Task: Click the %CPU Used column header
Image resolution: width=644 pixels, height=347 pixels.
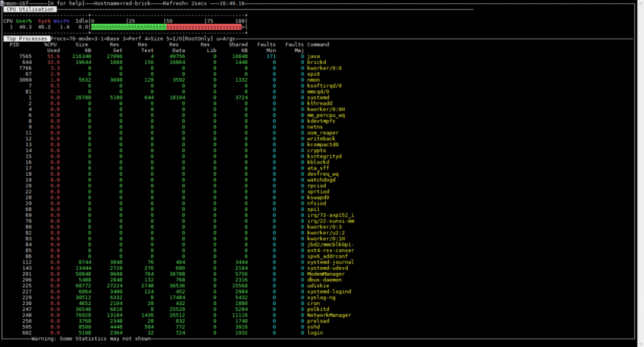Action: pyautogui.click(x=53, y=47)
